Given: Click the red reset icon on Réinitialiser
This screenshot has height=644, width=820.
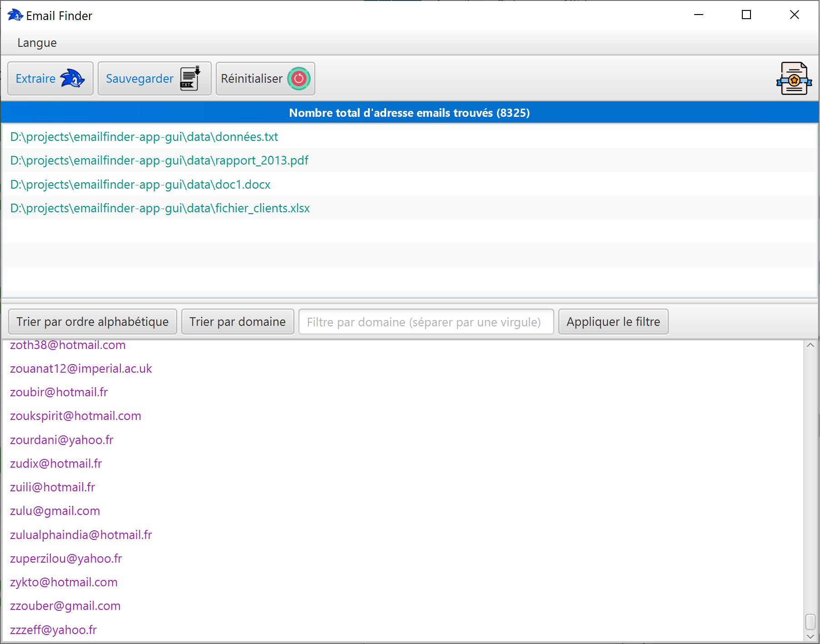Looking at the screenshot, I should coord(298,78).
